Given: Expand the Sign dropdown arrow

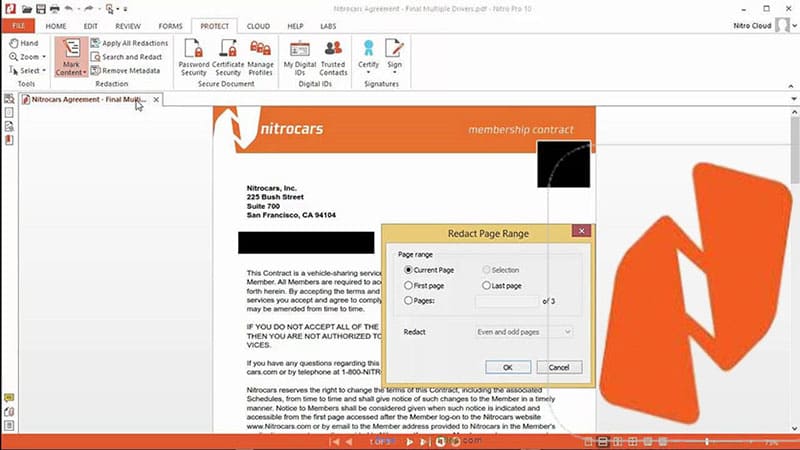Looking at the screenshot, I should coord(394,72).
